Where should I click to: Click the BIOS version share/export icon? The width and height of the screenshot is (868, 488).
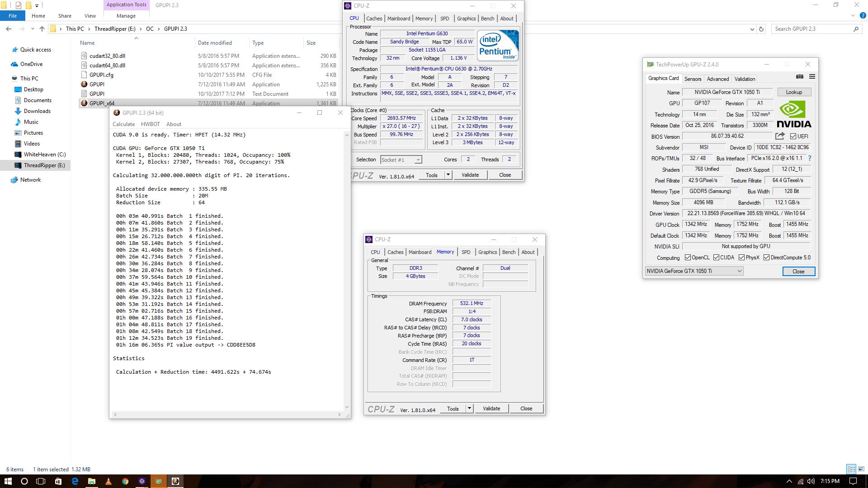pos(780,136)
